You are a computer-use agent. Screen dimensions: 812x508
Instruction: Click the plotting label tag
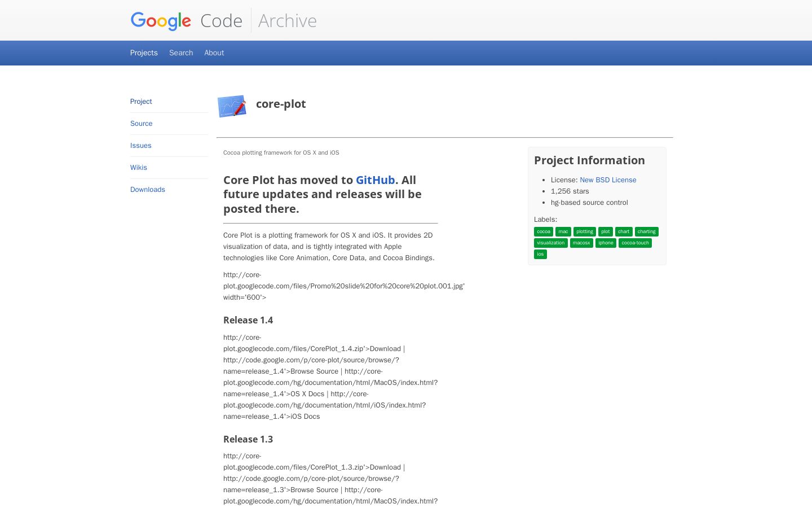click(x=585, y=232)
